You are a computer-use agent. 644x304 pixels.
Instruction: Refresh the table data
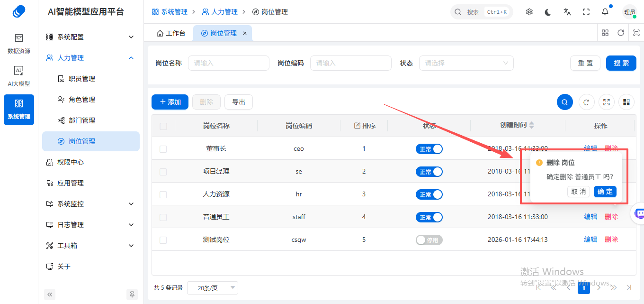tap(586, 102)
